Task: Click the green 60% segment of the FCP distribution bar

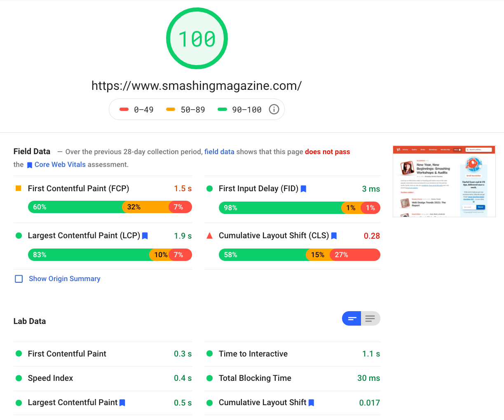Action: (x=74, y=207)
